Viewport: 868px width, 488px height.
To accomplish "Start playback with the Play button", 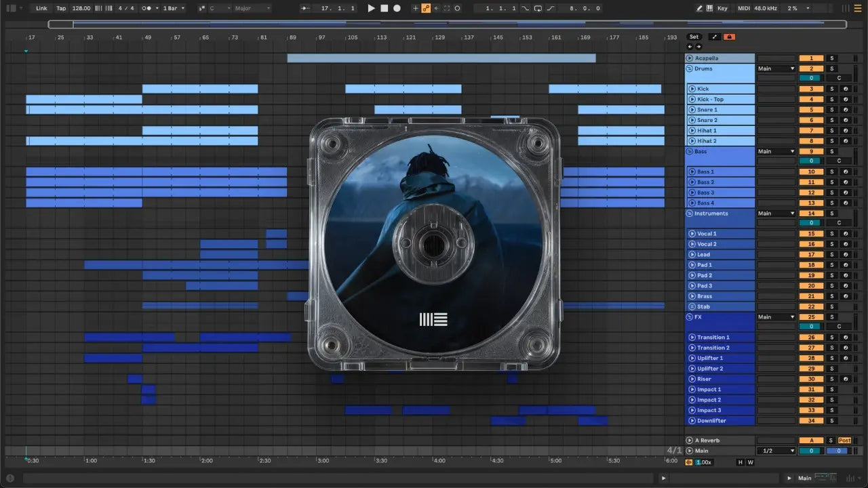I will [x=371, y=8].
